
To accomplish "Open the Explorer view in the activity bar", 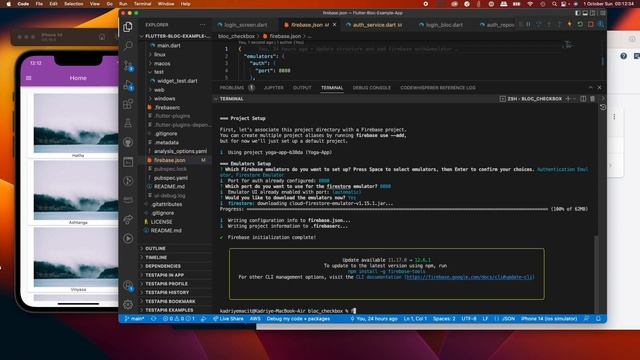I will [x=128, y=27].
